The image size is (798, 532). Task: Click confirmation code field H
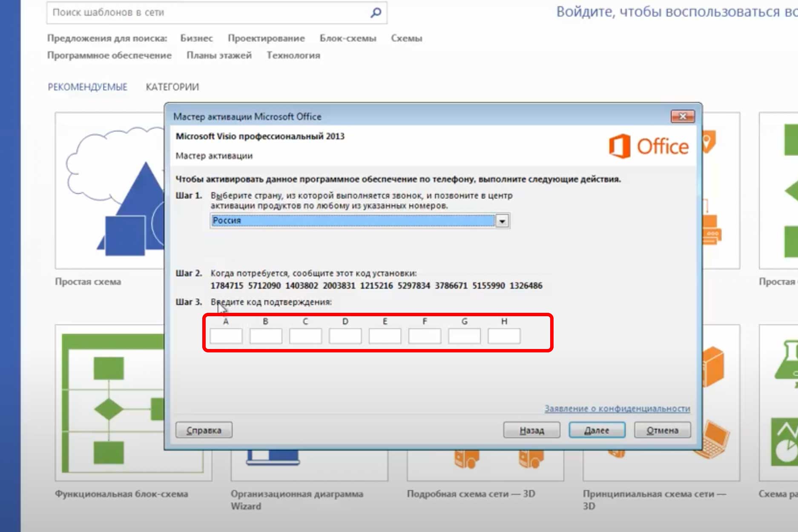[504, 336]
